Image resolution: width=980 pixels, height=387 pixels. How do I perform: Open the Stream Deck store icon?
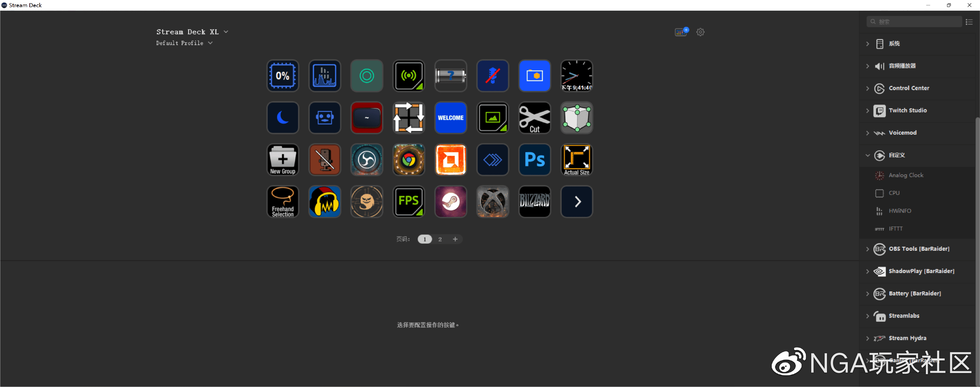(x=681, y=32)
